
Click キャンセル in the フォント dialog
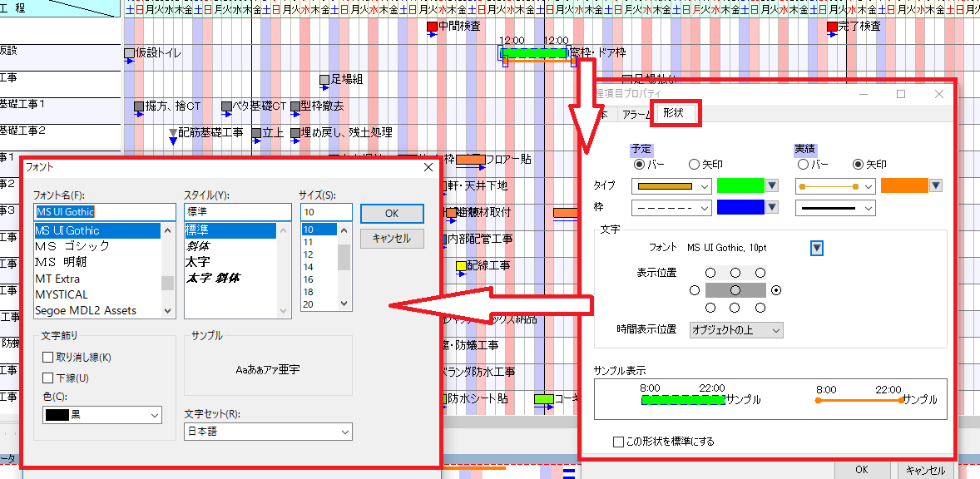[392, 239]
